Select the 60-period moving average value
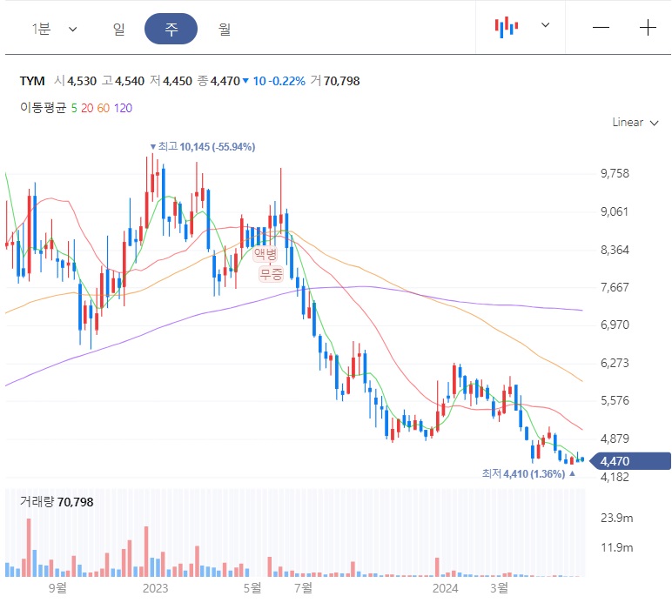Image resolution: width=672 pixels, height=616 pixels. click(104, 108)
